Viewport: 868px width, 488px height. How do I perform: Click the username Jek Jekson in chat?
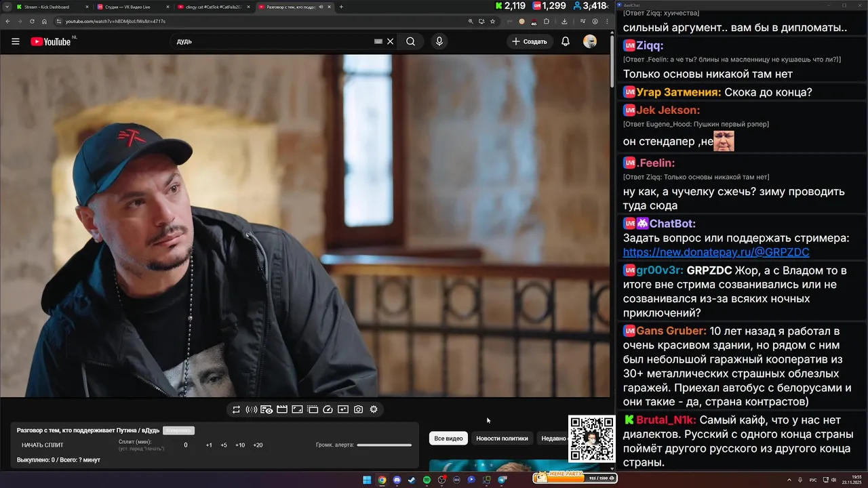(x=668, y=110)
